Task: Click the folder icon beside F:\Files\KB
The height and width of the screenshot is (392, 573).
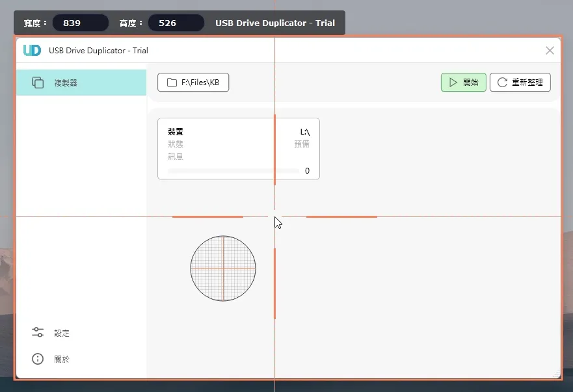Action: (x=172, y=83)
